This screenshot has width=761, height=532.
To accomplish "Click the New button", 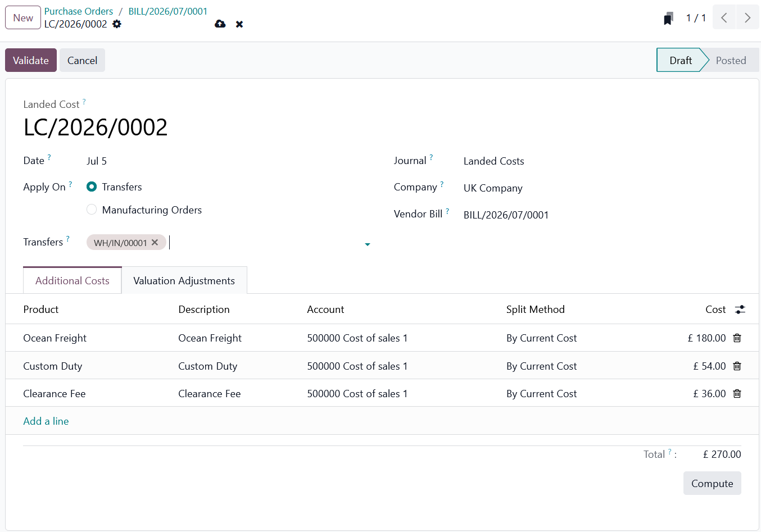I will [x=23, y=17].
